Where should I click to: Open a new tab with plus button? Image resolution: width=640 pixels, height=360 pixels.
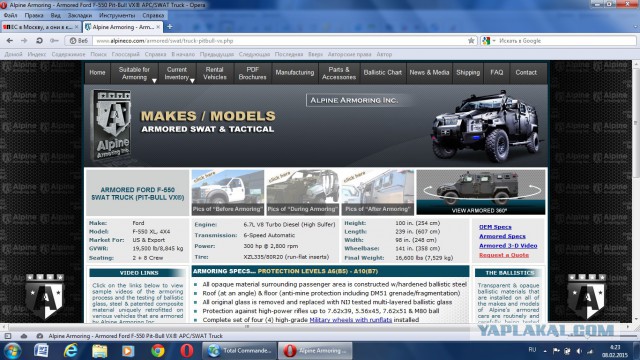pos(169,27)
